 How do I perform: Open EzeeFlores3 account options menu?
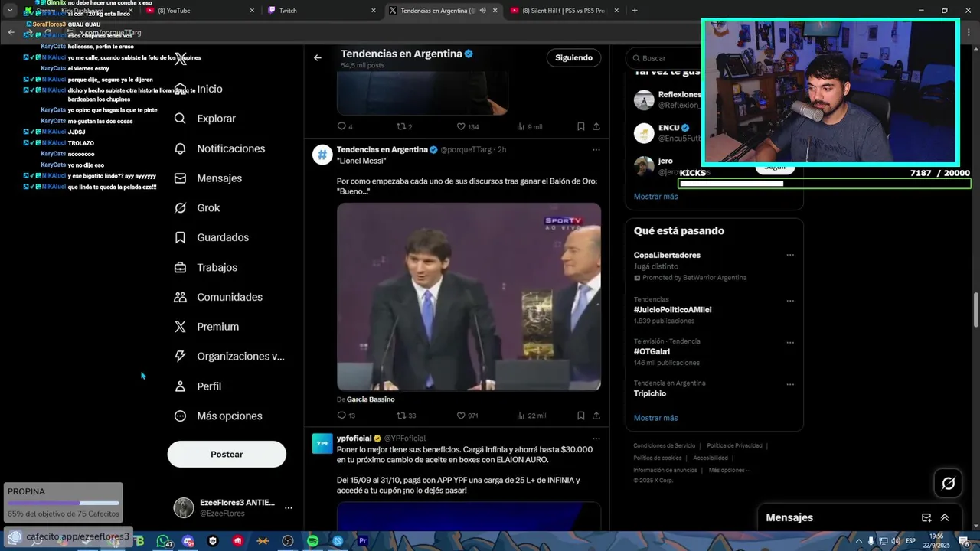tap(289, 508)
